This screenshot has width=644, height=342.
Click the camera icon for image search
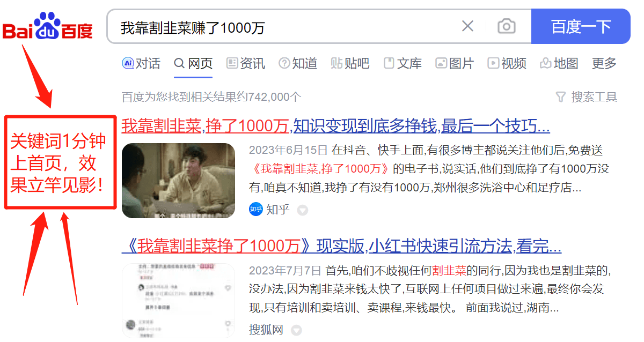point(505,26)
